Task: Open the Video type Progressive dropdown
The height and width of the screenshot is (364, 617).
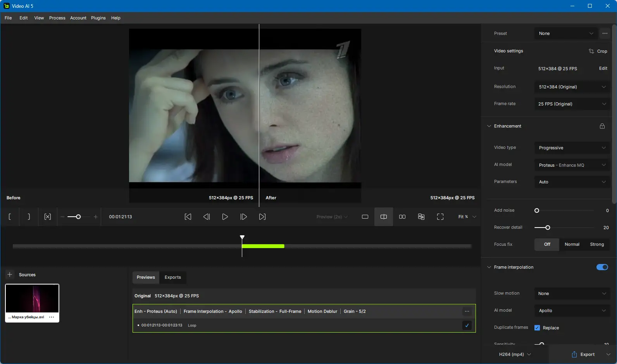Action: [571, 148]
